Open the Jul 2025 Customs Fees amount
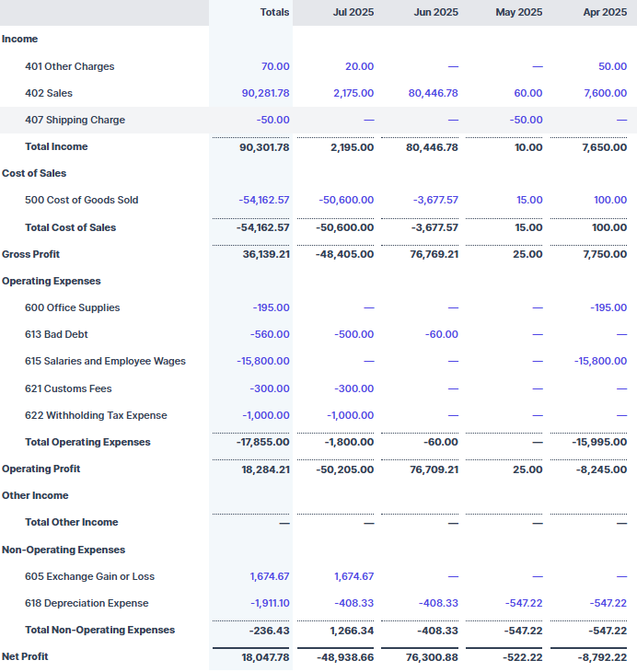Viewport: 637px width, 672px height. click(353, 388)
